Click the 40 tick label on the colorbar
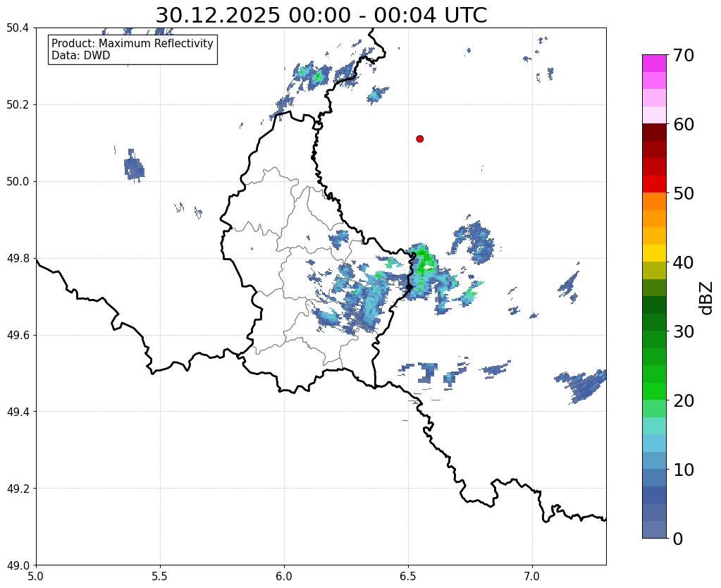Screen dimensions: 721x588 tap(684, 262)
